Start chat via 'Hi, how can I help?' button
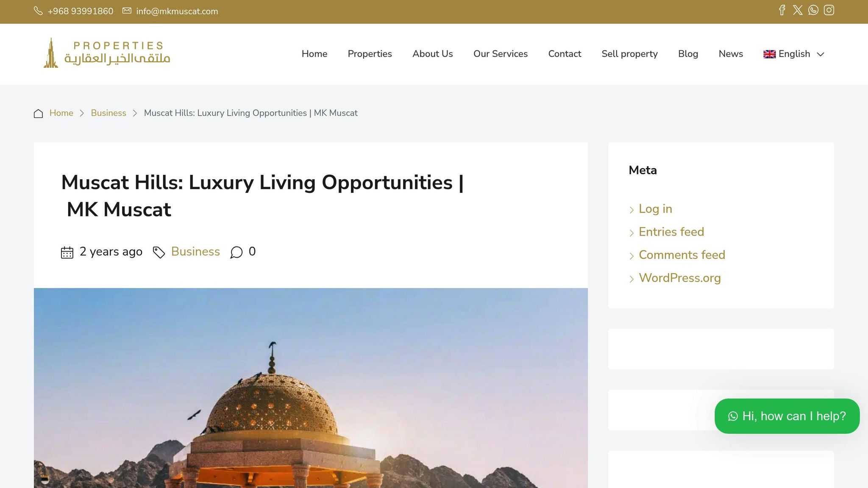 [x=787, y=416]
